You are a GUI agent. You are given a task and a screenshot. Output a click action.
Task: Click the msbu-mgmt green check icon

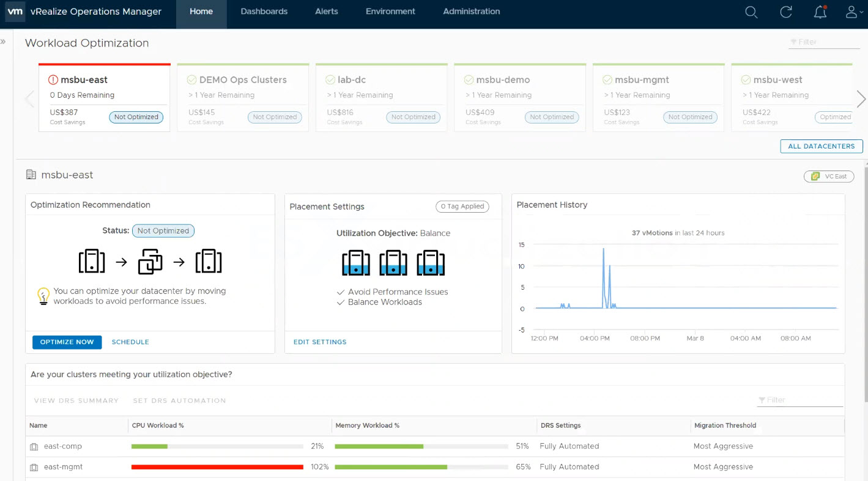point(607,79)
